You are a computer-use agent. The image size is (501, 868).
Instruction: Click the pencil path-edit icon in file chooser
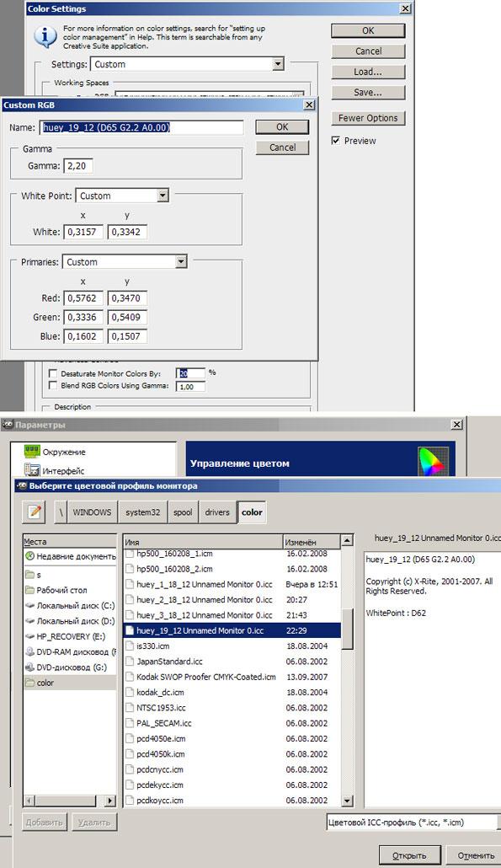[35, 512]
